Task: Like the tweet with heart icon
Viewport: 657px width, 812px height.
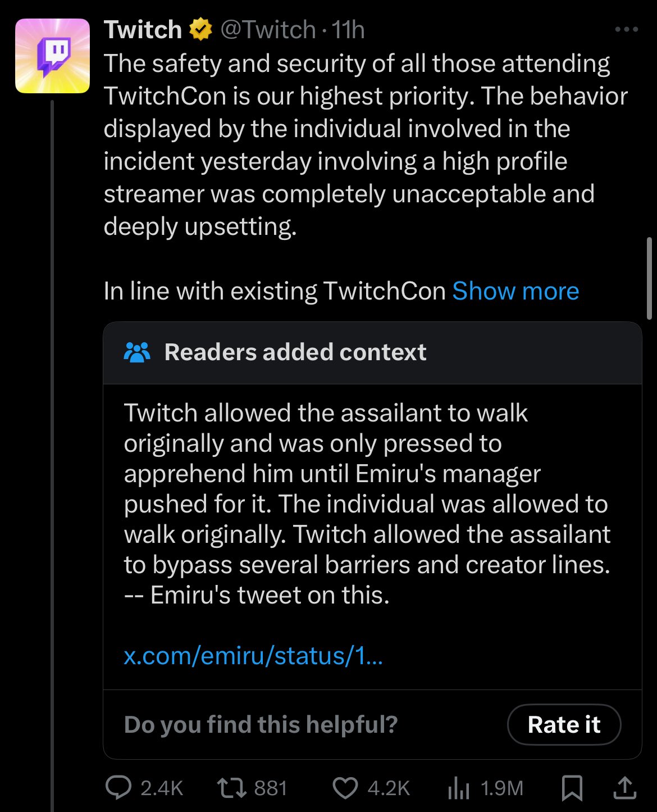Action: tap(345, 788)
